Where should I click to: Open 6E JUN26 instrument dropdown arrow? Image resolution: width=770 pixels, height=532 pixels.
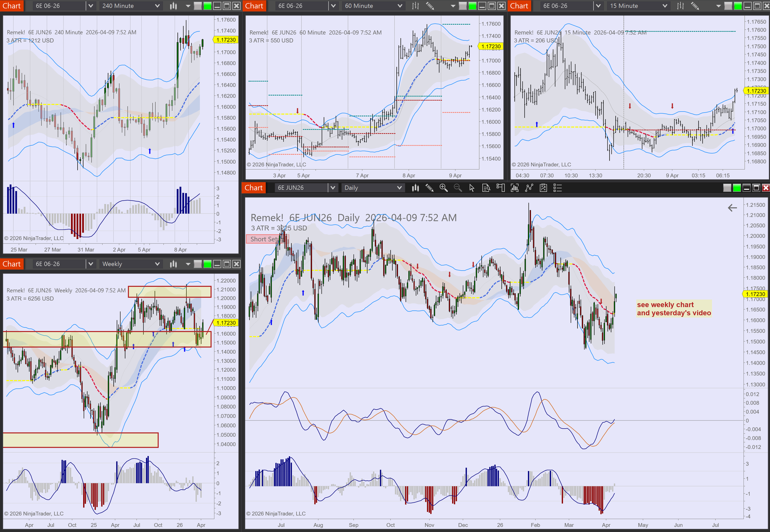click(332, 188)
